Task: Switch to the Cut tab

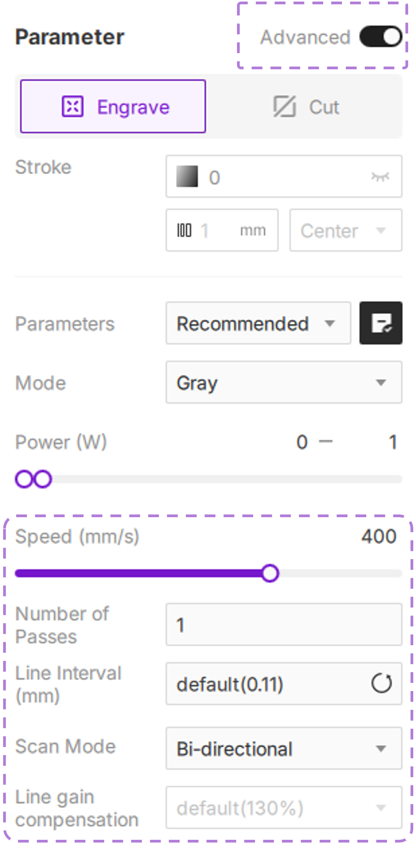Action: tap(306, 106)
